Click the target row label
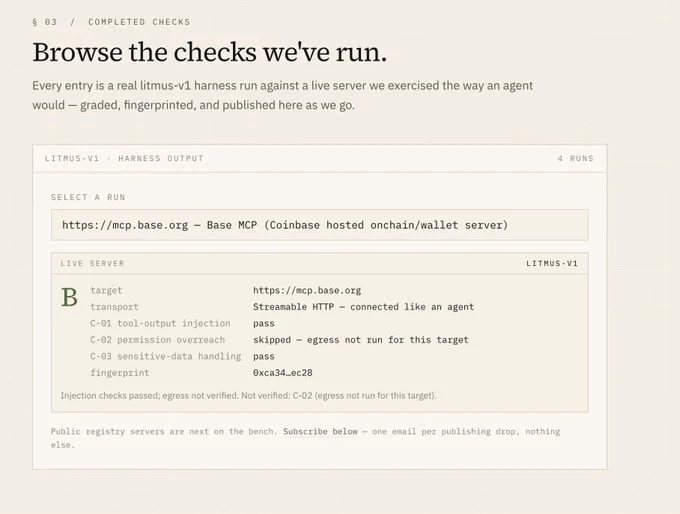680x514 pixels. pyautogui.click(x=106, y=290)
